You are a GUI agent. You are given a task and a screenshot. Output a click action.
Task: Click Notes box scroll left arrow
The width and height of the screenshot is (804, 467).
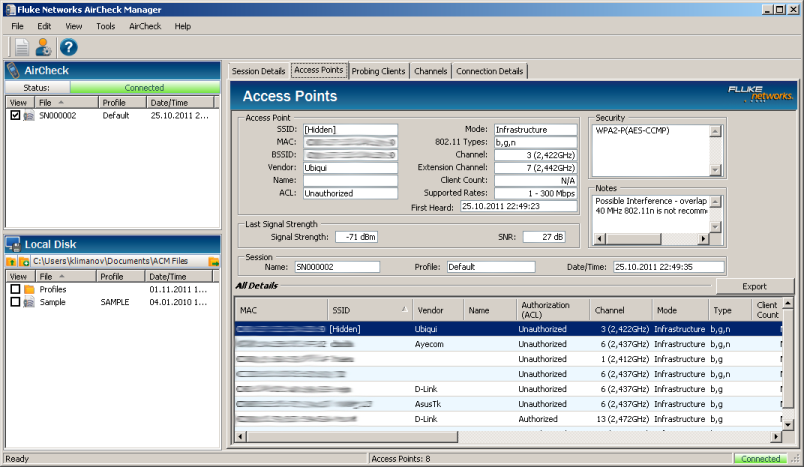[x=599, y=238]
